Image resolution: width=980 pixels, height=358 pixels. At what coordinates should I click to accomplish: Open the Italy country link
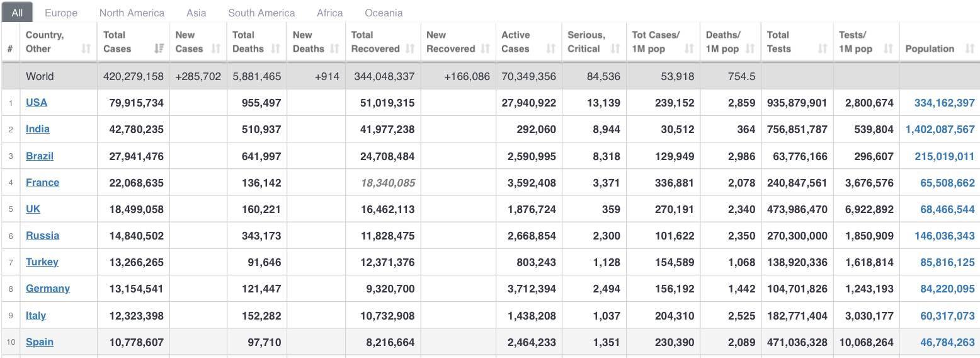click(x=36, y=315)
